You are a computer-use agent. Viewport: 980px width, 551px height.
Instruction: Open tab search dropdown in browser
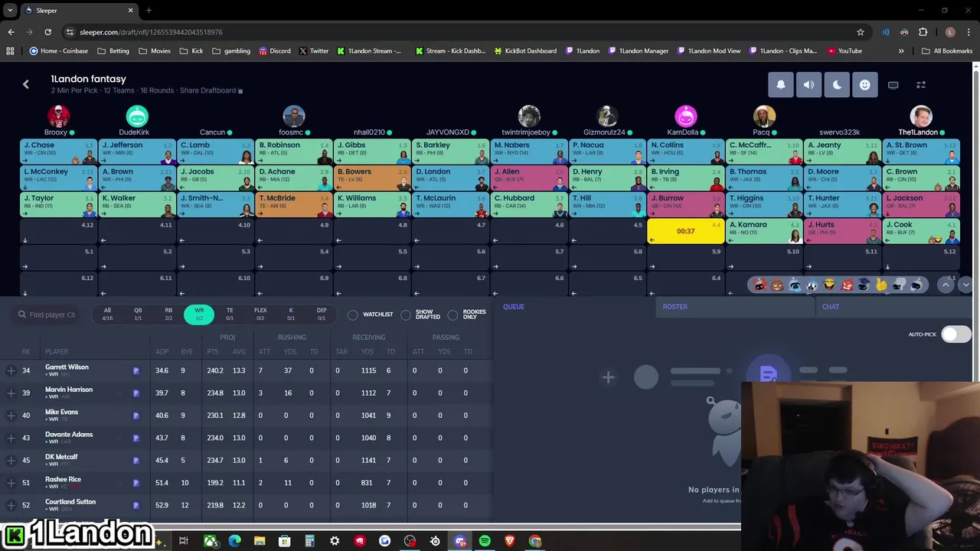[x=10, y=11]
